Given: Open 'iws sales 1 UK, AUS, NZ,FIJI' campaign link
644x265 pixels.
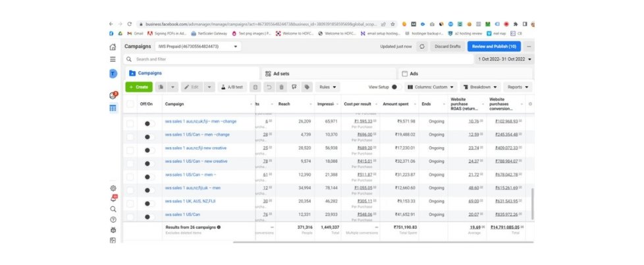Looking at the screenshot, I should 190,201.
